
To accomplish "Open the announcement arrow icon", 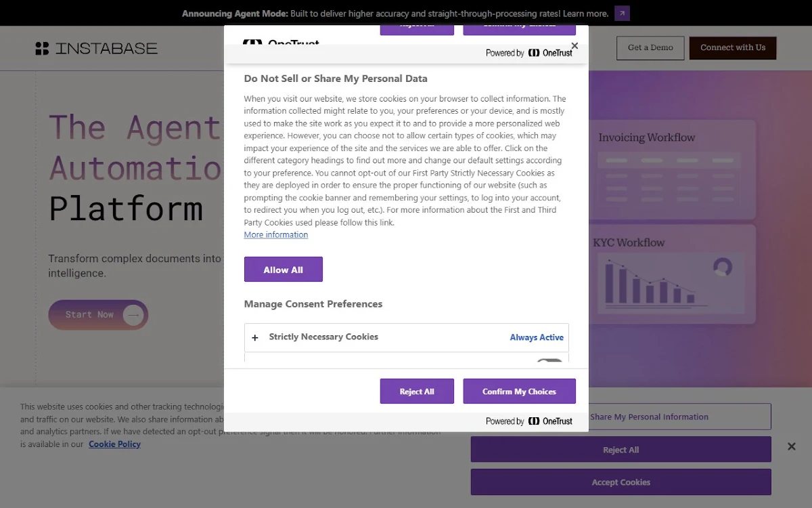I will pos(622,13).
